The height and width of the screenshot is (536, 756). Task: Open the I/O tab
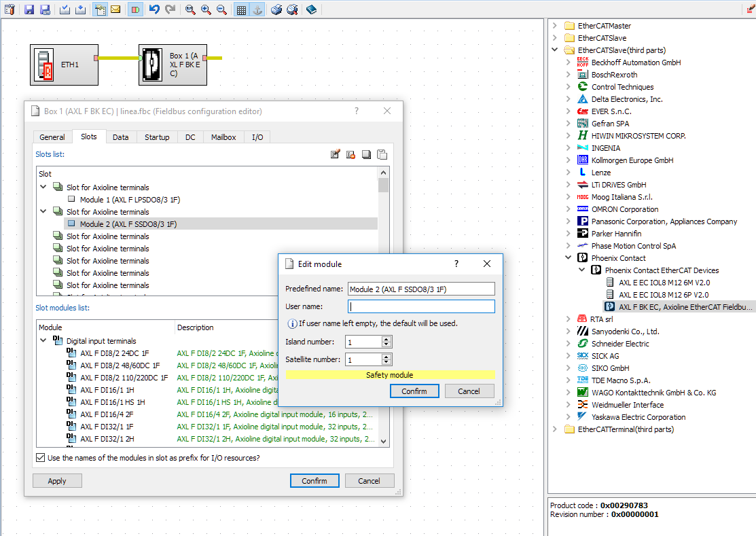click(257, 137)
